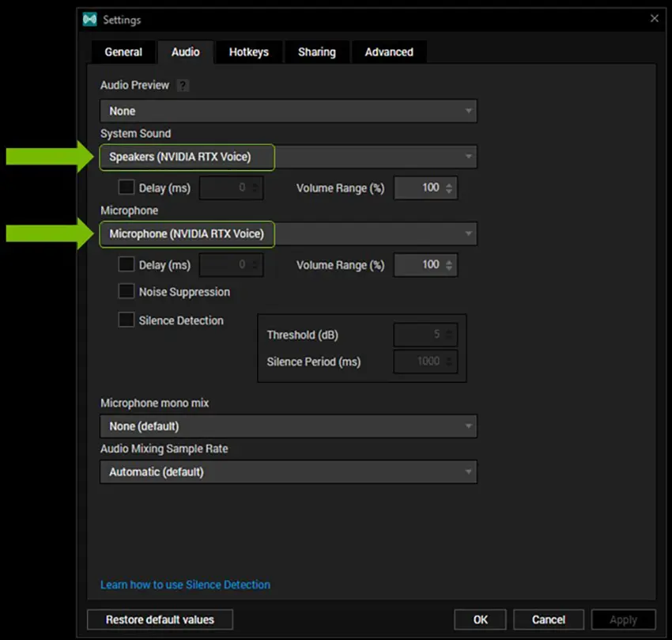Click Restore default values
Image resolution: width=672 pixels, height=640 pixels.
(159, 619)
